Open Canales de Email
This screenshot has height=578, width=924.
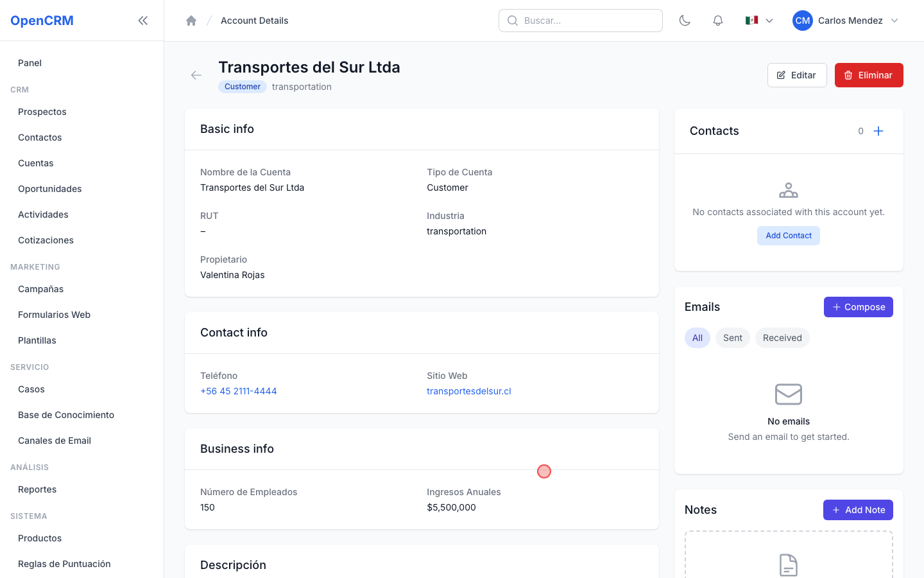point(81,441)
